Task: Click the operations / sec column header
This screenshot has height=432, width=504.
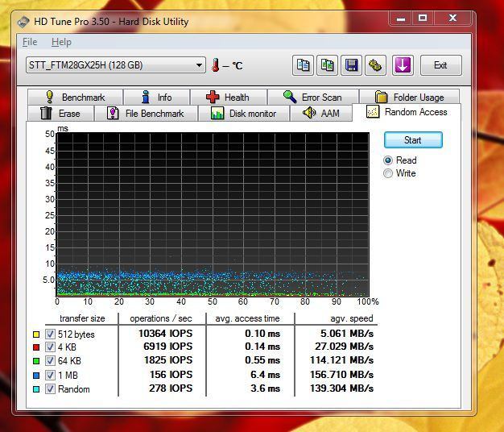Action: 161,318
